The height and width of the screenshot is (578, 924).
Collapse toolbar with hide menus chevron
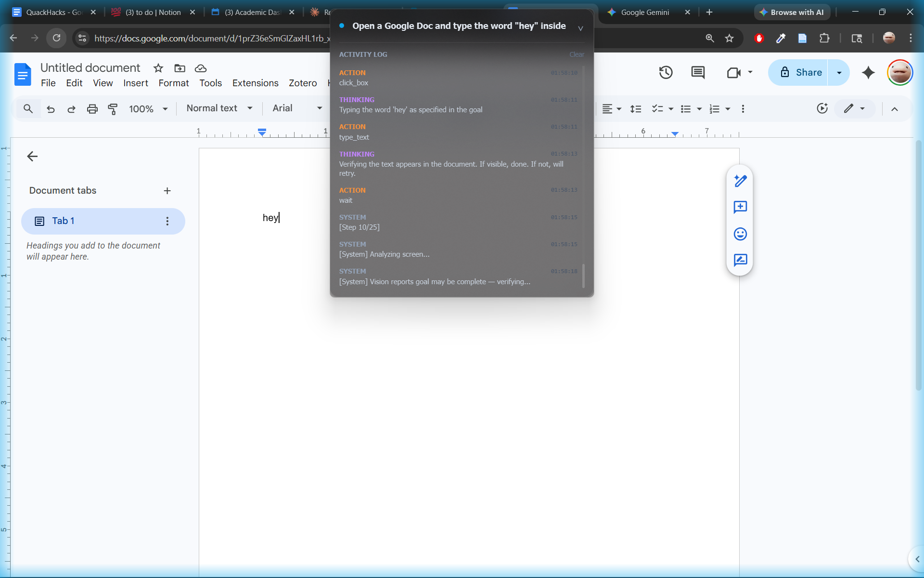pos(894,109)
